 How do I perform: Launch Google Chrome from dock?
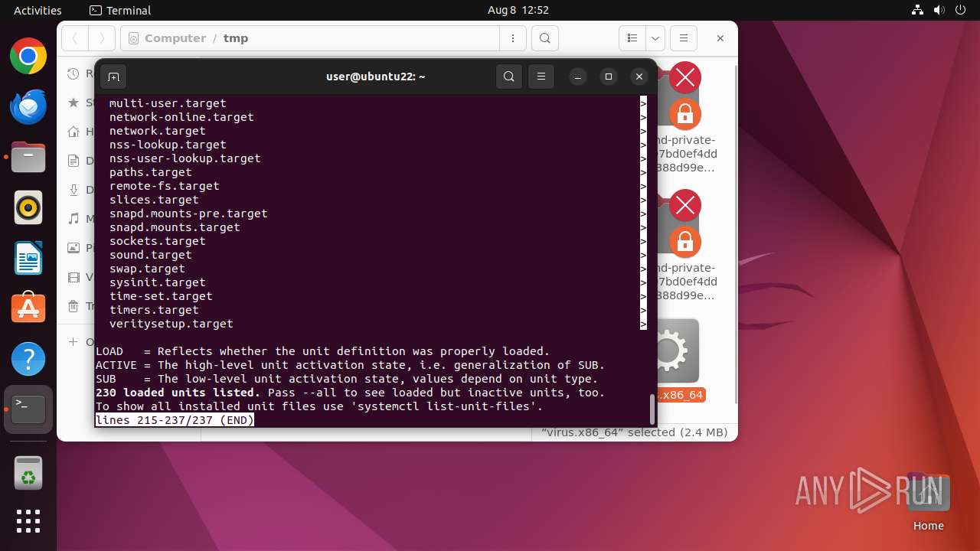pyautogui.click(x=28, y=57)
